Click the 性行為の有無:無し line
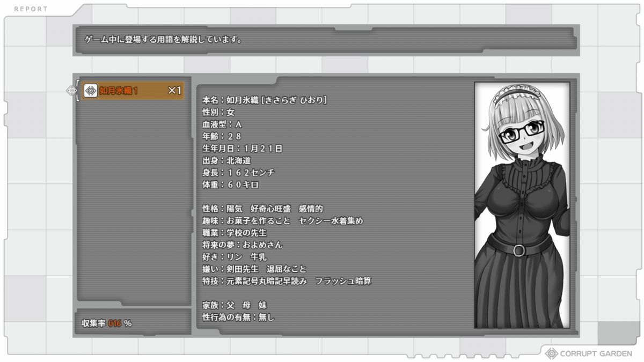Screen dimensions: 644x362 tap(238, 317)
